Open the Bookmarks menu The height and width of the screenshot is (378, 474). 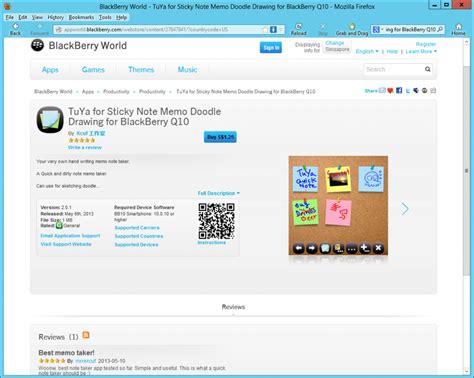click(81, 17)
